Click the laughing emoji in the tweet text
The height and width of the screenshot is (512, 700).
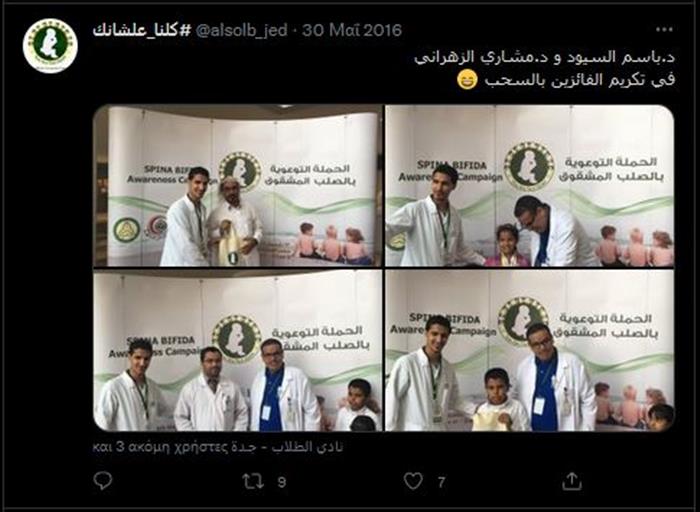[467, 80]
